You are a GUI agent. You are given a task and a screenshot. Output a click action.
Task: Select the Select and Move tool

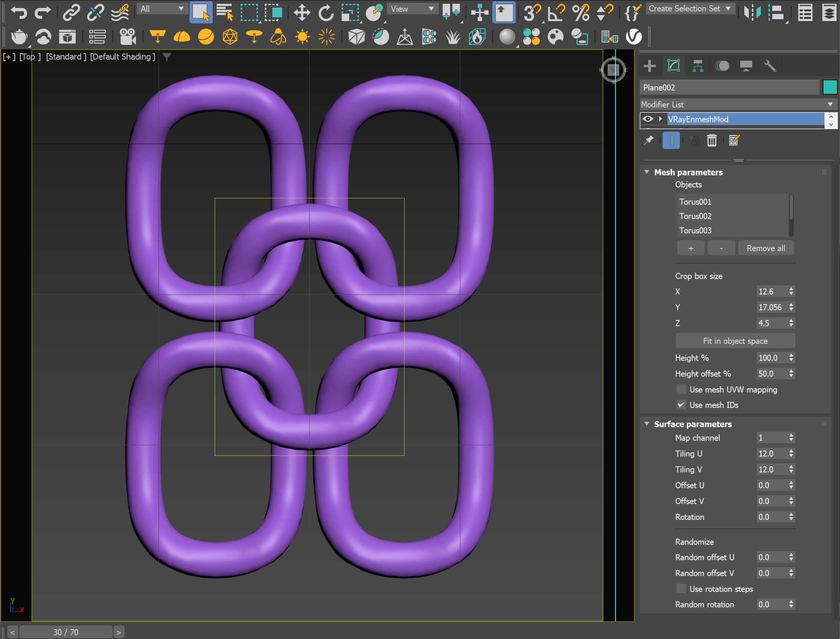point(301,12)
